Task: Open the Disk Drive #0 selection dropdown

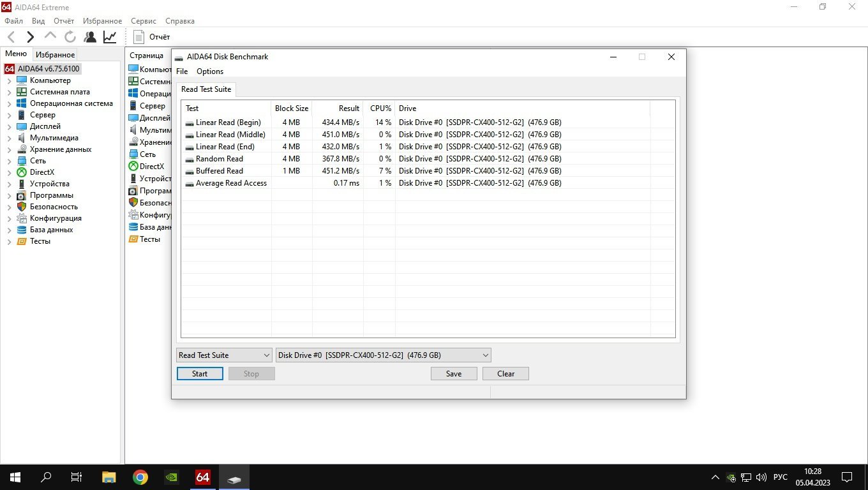Action: point(383,355)
